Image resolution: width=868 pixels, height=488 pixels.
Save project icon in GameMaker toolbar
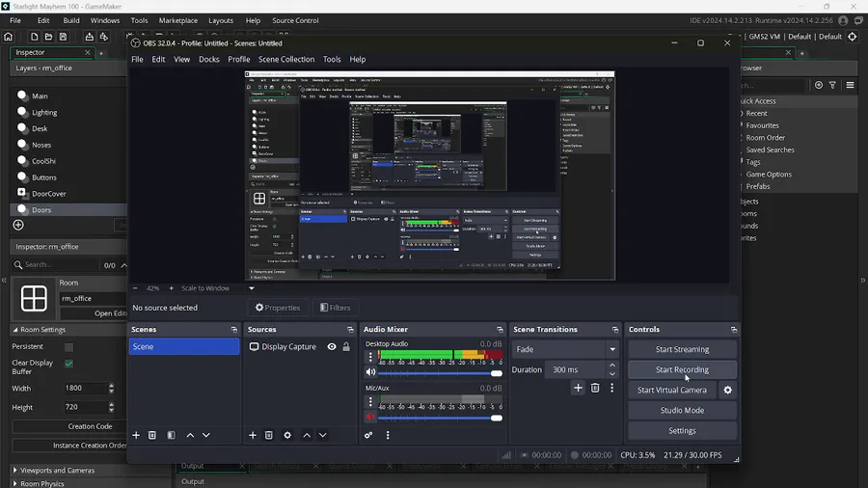(x=63, y=37)
